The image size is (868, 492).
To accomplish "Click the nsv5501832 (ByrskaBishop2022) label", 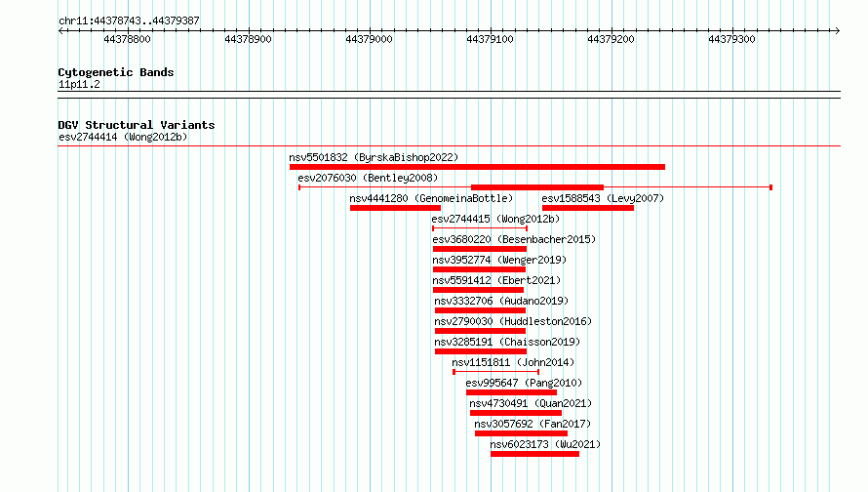I will (374, 157).
